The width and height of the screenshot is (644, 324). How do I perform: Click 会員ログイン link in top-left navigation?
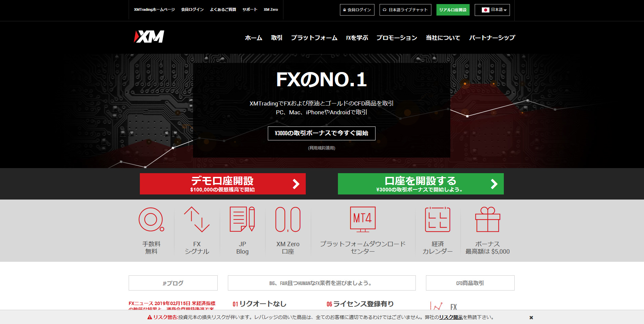tap(192, 9)
